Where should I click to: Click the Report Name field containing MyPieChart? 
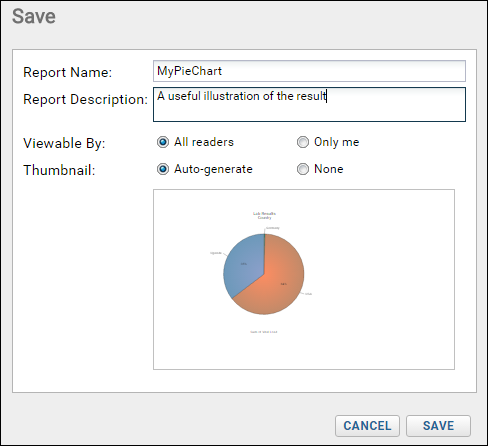pos(309,71)
